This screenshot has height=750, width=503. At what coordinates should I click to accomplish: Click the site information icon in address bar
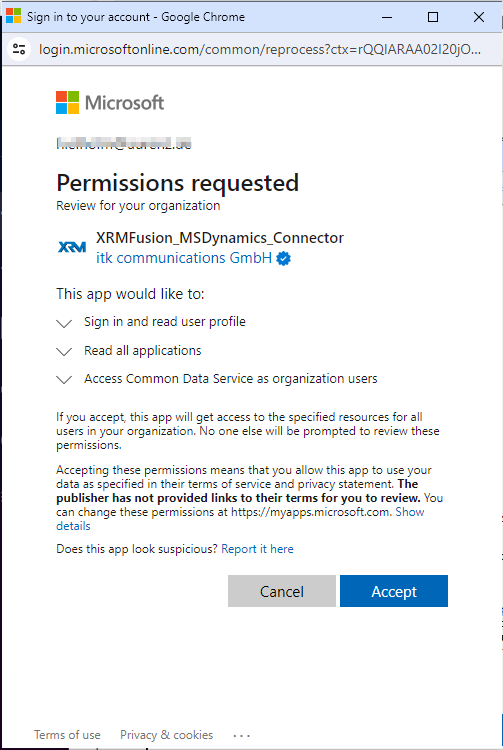click(19, 49)
